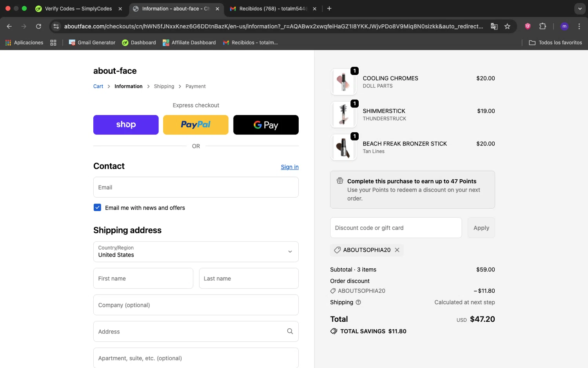Expand the tab search dropdown arrow
Image resolution: width=588 pixels, height=368 pixels.
click(580, 9)
